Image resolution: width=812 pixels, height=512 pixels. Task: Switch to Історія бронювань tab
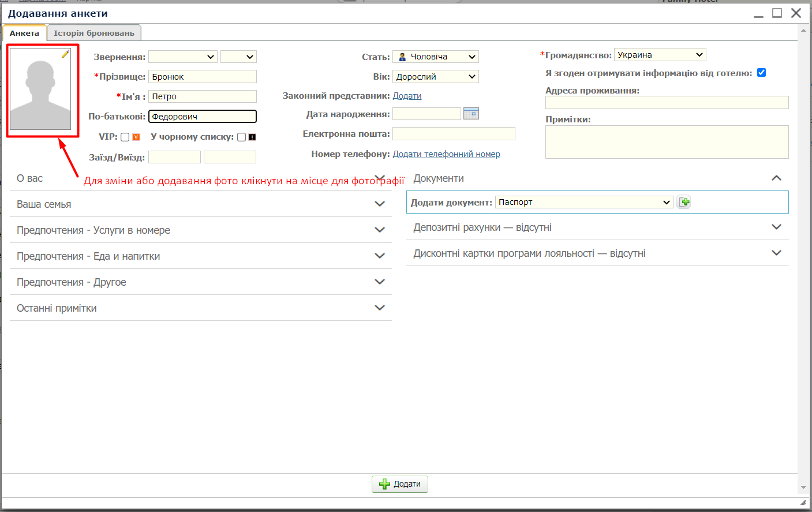[x=94, y=33]
